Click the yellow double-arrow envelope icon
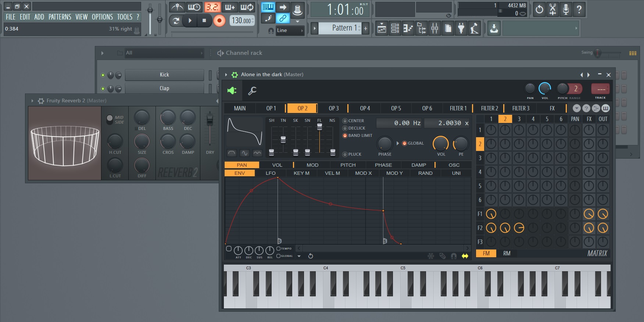This screenshot has height=322, width=644. click(465, 256)
